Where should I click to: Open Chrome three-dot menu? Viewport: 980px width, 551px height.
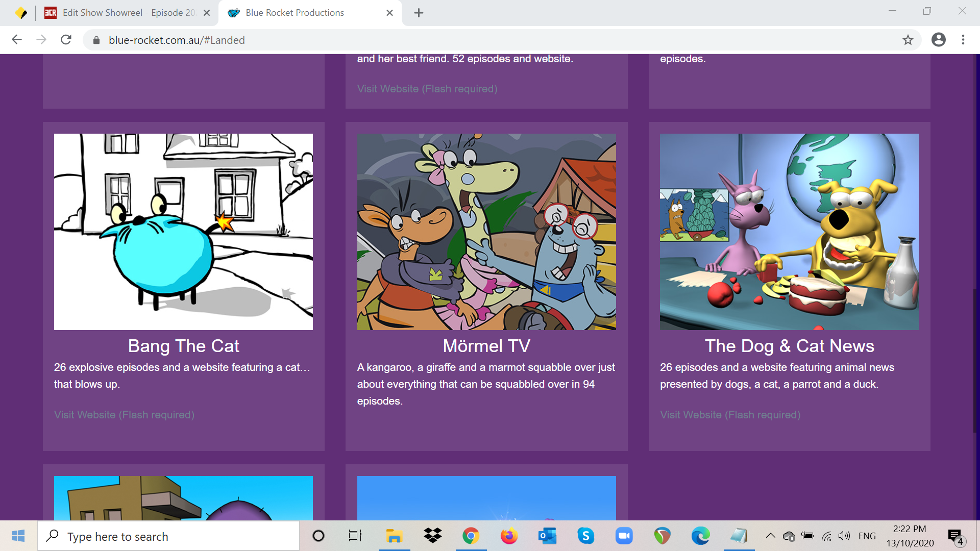click(x=963, y=40)
